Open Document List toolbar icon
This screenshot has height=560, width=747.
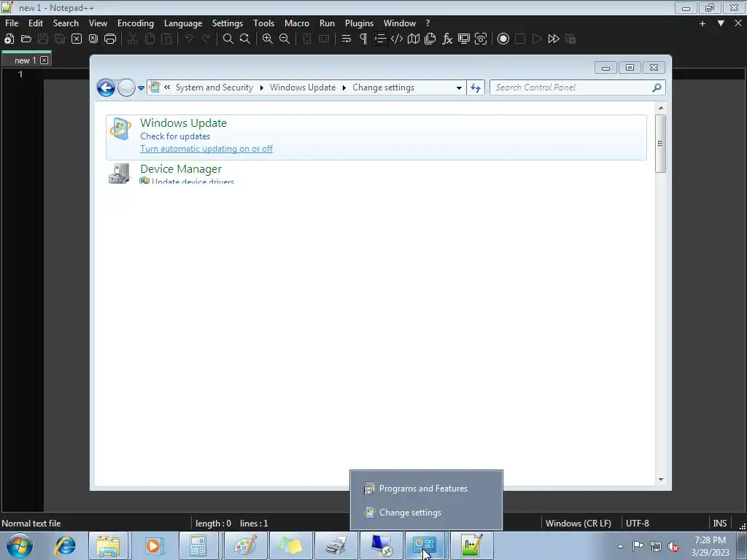(x=430, y=39)
